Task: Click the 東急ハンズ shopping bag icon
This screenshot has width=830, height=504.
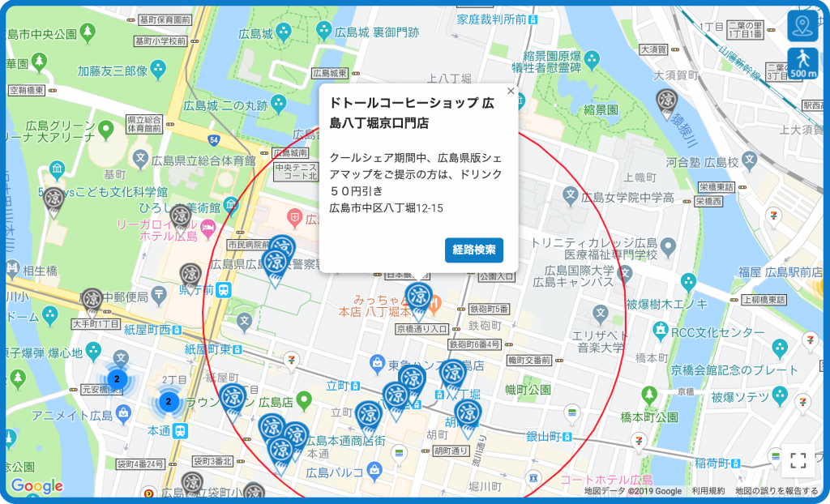Action: pyautogui.click(x=377, y=363)
